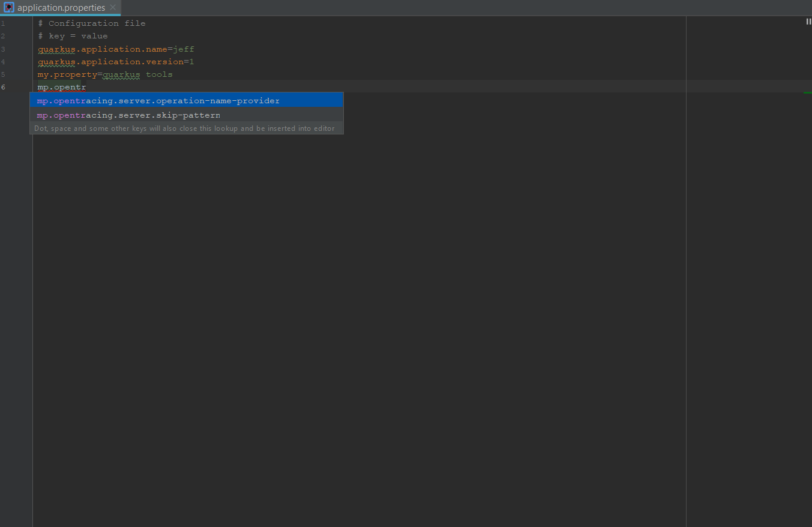Screen dimensions: 812x527
Task: Close the application.properties tab
Action: (113, 8)
